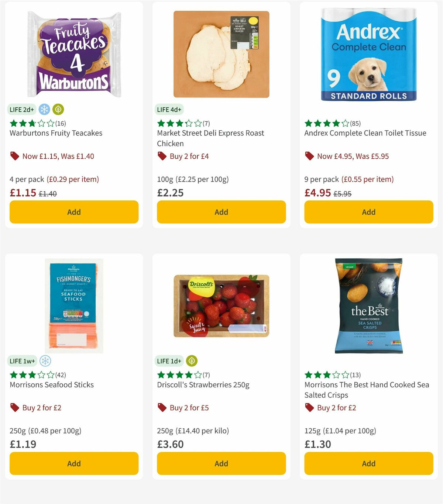Add Driscoll's Strawberries to the basket
The image size is (443, 504).
[x=221, y=463]
